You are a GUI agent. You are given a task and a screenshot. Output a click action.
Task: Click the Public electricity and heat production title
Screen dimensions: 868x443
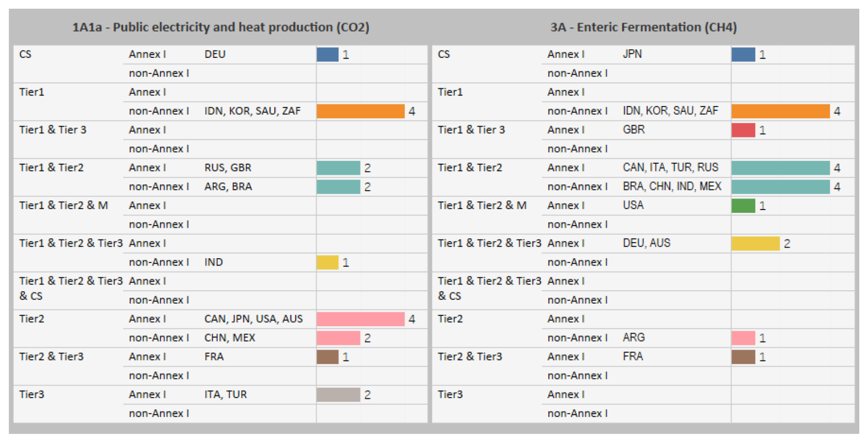click(221, 27)
